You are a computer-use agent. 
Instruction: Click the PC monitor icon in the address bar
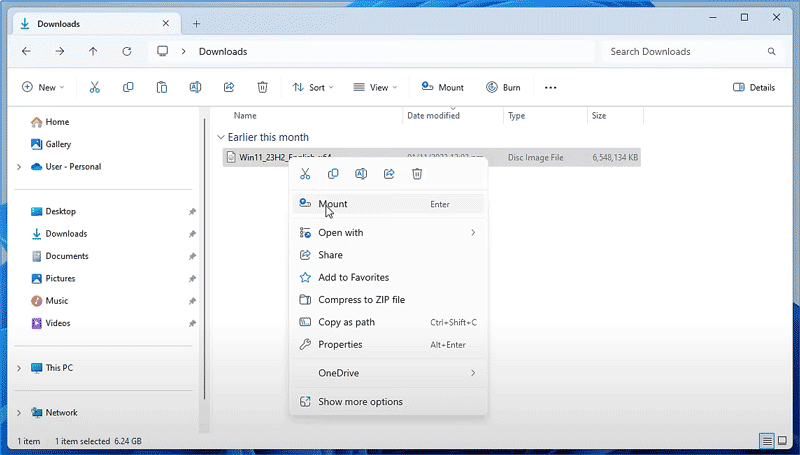pos(162,51)
